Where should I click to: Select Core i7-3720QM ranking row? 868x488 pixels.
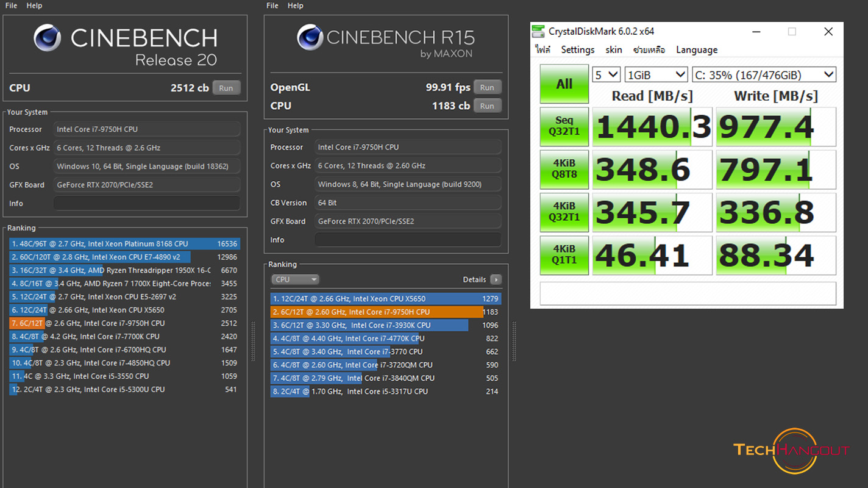386,365
